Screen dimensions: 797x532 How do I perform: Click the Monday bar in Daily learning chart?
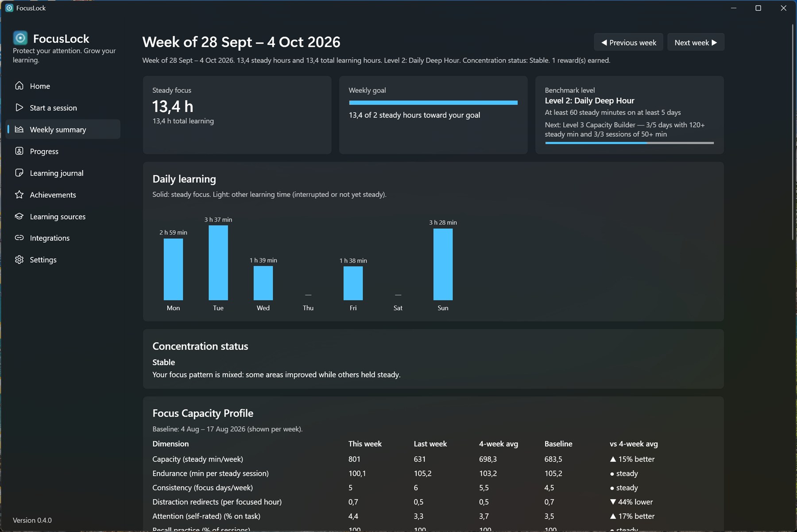tap(173, 269)
